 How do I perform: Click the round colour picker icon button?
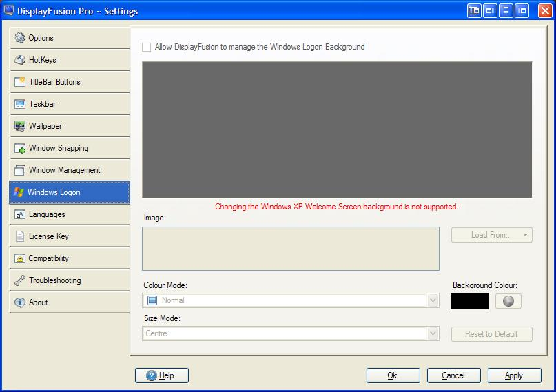click(x=508, y=301)
